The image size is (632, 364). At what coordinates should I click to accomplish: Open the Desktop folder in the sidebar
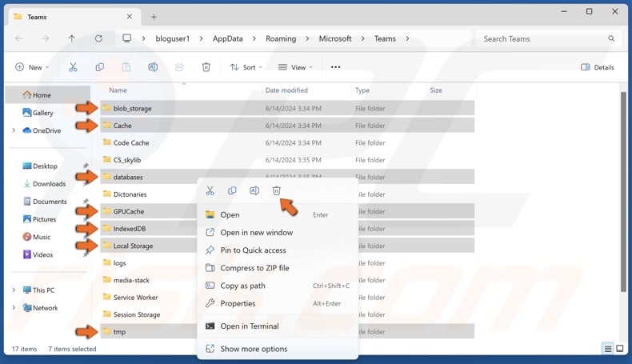tap(40, 166)
